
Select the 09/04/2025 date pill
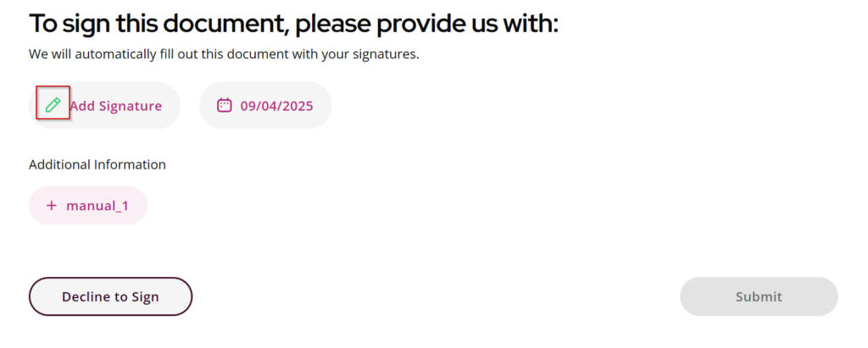pos(265,106)
